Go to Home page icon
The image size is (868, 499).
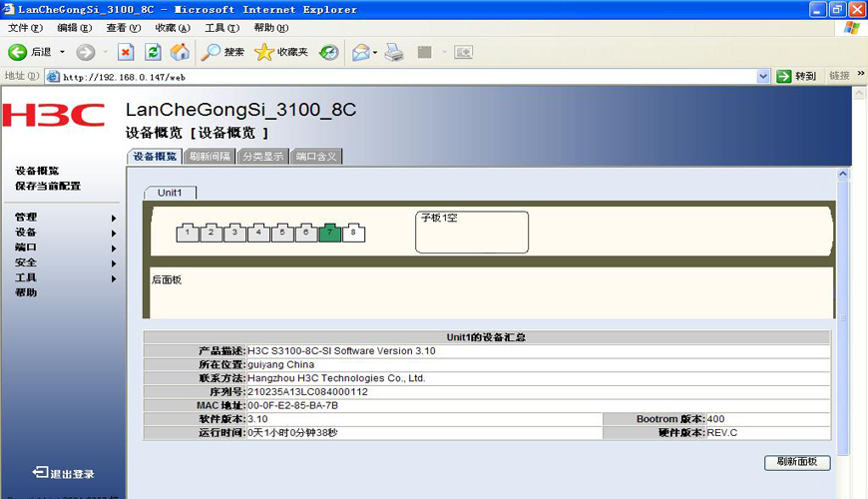point(180,52)
